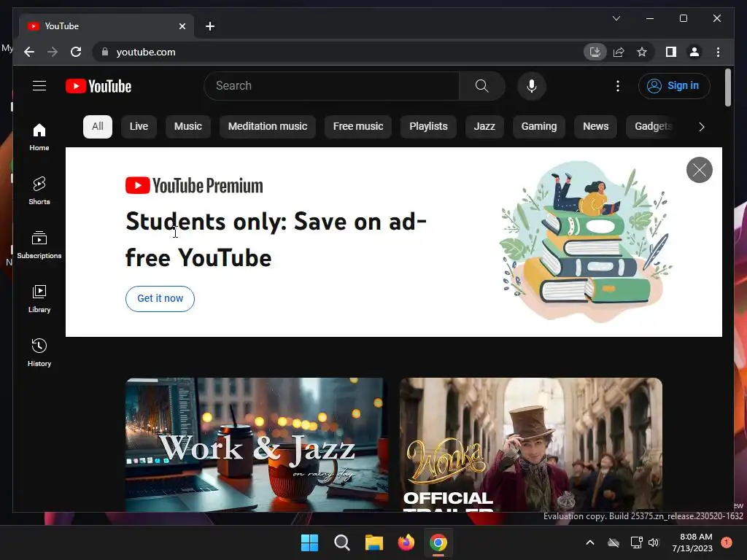Show hidden tray icons chevron
Viewport: 747px width, 560px height.
(x=589, y=542)
